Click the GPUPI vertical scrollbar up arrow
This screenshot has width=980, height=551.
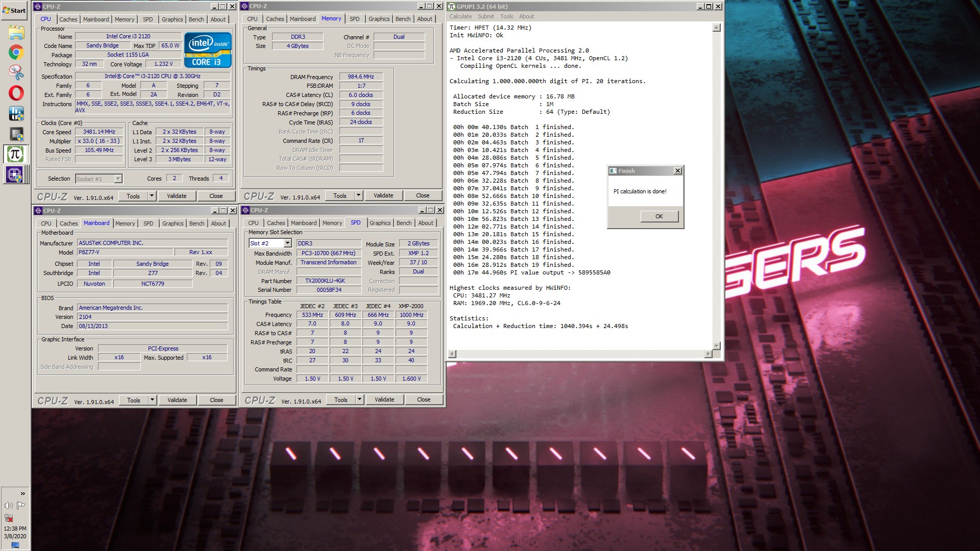click(717, 28)
